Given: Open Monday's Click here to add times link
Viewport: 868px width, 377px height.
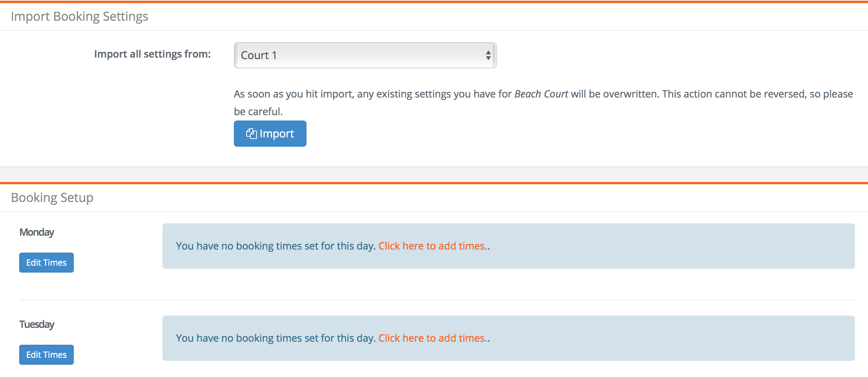Looking at the screenshot, I should pos(433,246).
